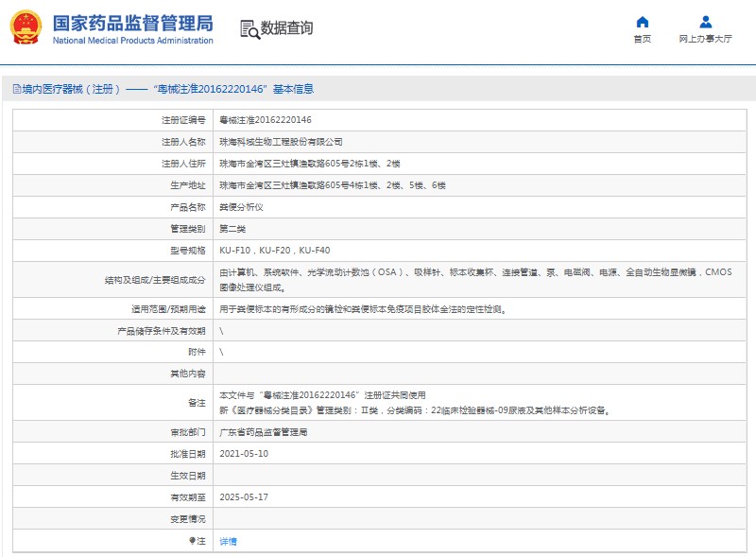Open the 详情 link in the 注 row
The image size is (756, 557).
click(228, 541)
